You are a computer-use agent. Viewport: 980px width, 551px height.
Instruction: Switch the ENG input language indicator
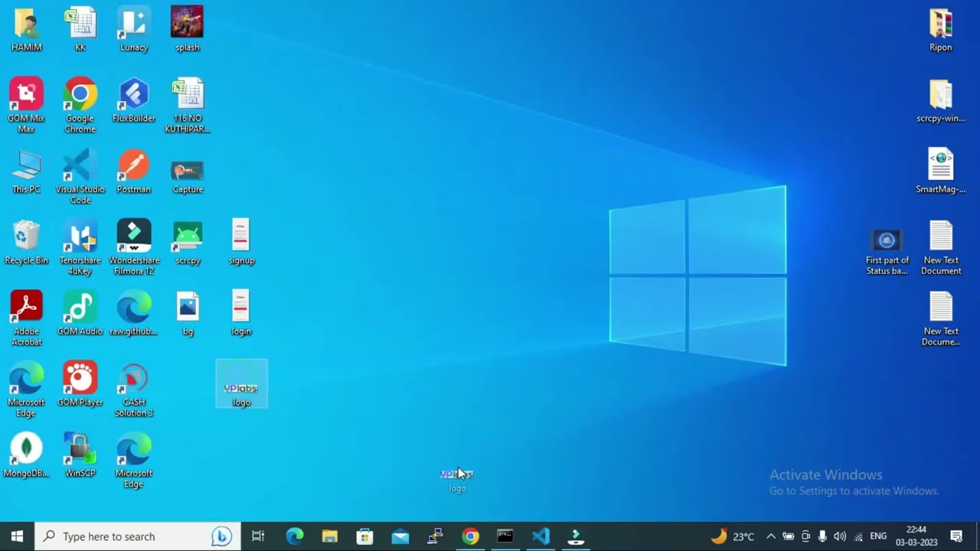[x=878, y=536]
